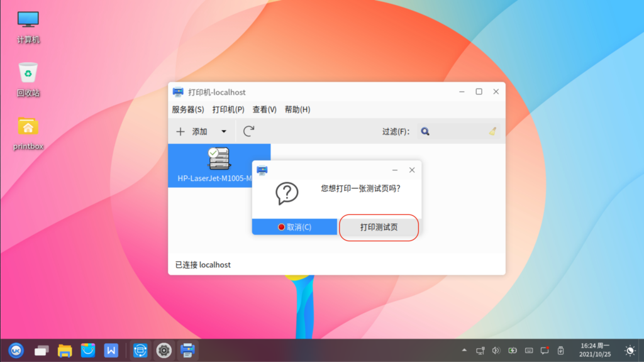The image size is (644, 362).
Task: Focus the 过滤 filter input field
Action: pos(458,131)
